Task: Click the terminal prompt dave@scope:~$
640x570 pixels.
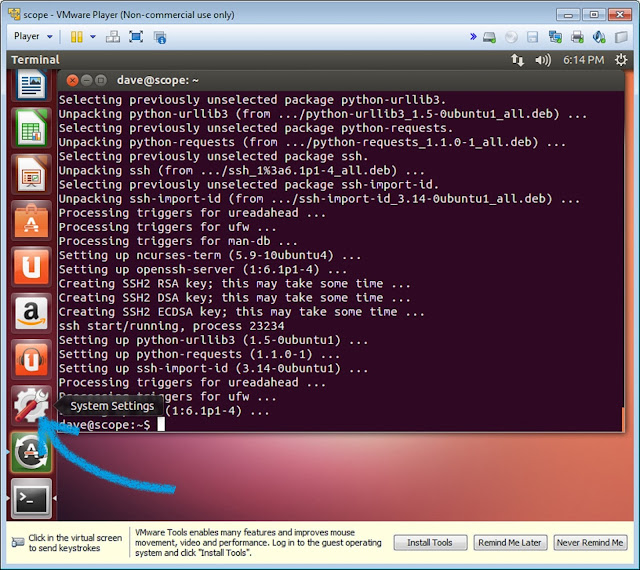Action: (x=104, y=425)
